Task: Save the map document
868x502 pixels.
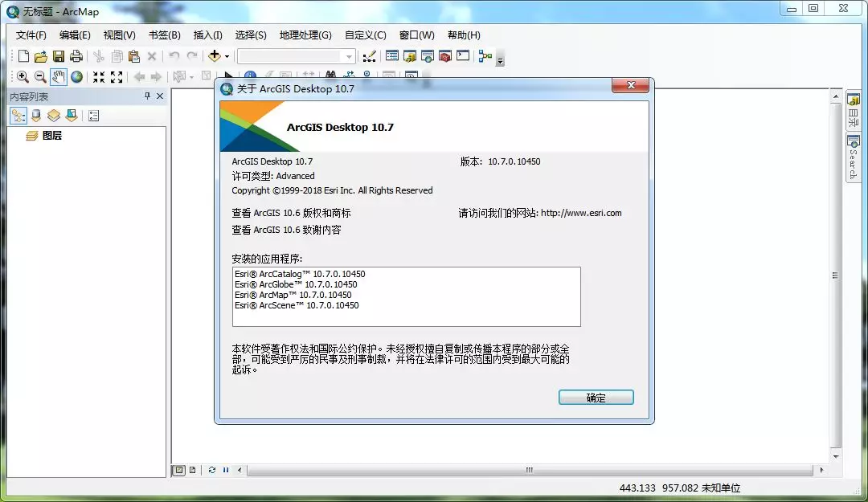Action: (59, 56)
